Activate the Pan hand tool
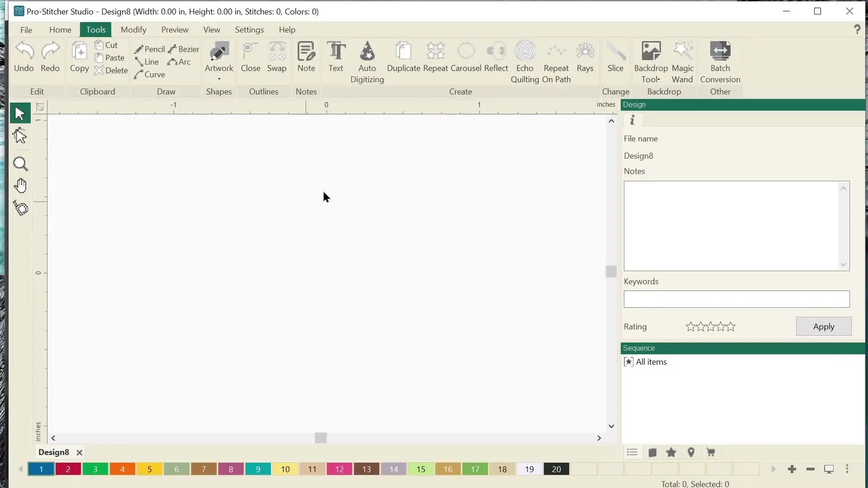The height and width of the screenshot is (488, 868). pos(20,186)
